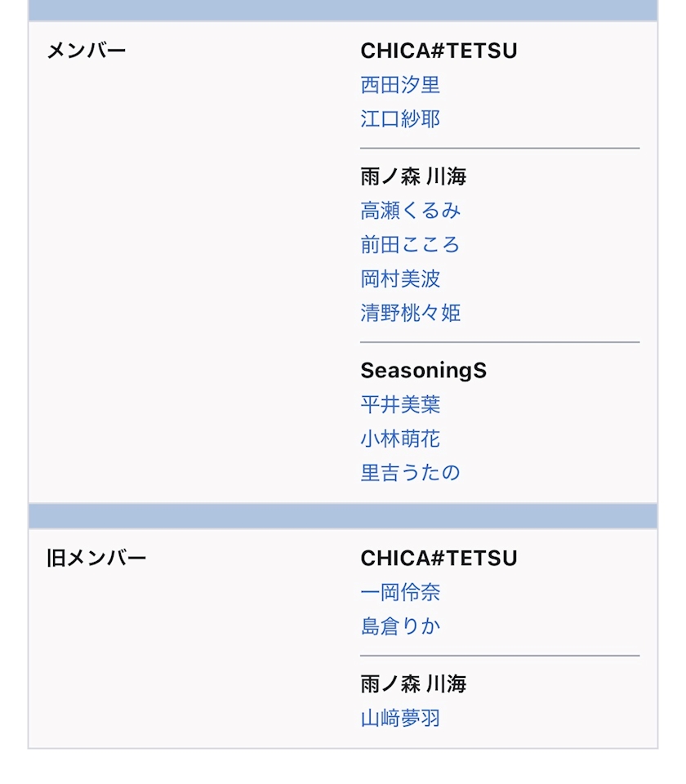Click the 小林萌花 member link
The width and height of the screenshot is (686, 784).
[400, 439]
